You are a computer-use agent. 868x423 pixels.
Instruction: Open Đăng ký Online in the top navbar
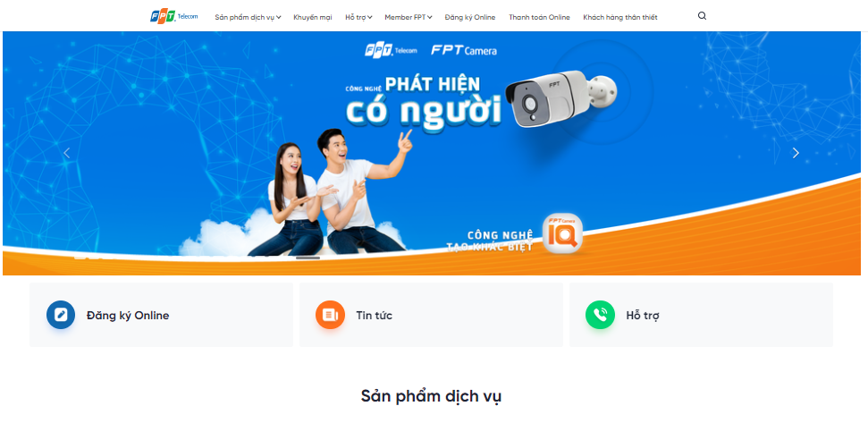[470, 17]
